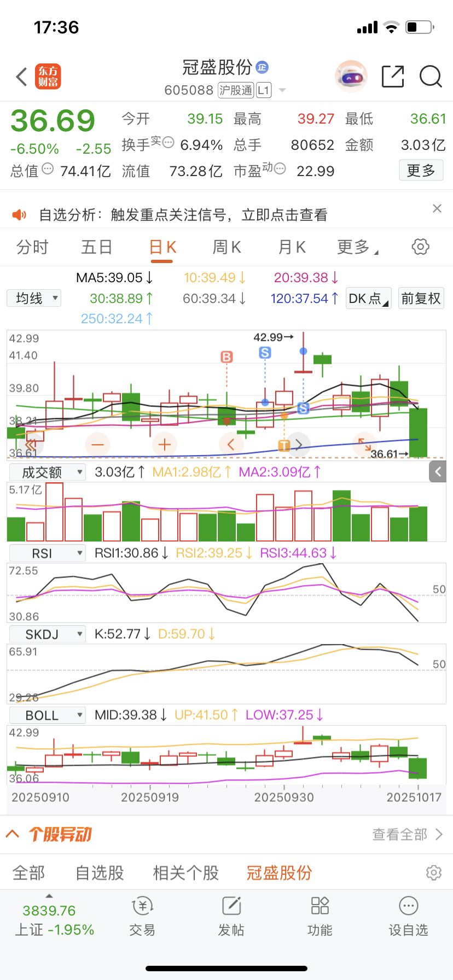Image resolution: width=453 pixels, height=980 pixels.
Task: Open 个股异动 settings gear icon
Action: click(x=433, y=872)
